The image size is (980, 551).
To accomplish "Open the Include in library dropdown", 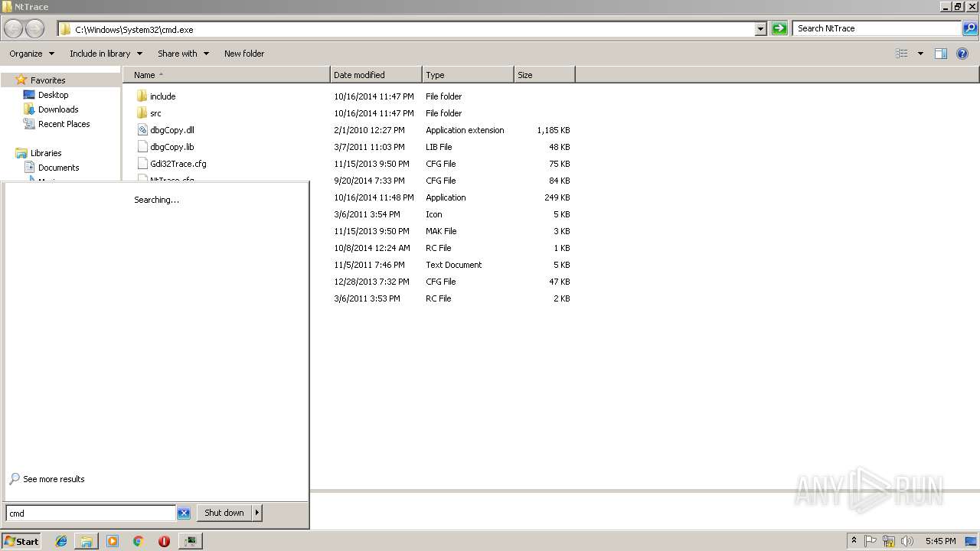I will (106, 54).
